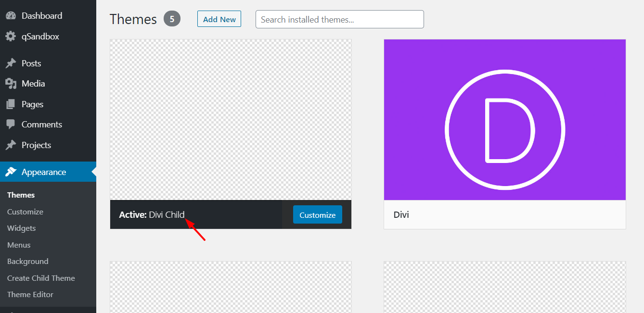Select the Appearance menu
Image resolution: width=644 pixels, height=313 pixels.
click(x=48, y=172)
